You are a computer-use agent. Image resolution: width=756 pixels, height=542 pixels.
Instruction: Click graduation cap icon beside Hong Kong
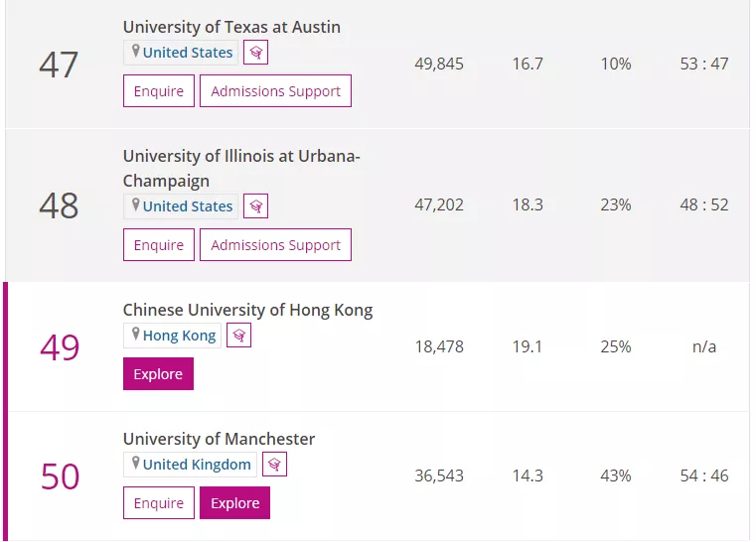point(238,336)
